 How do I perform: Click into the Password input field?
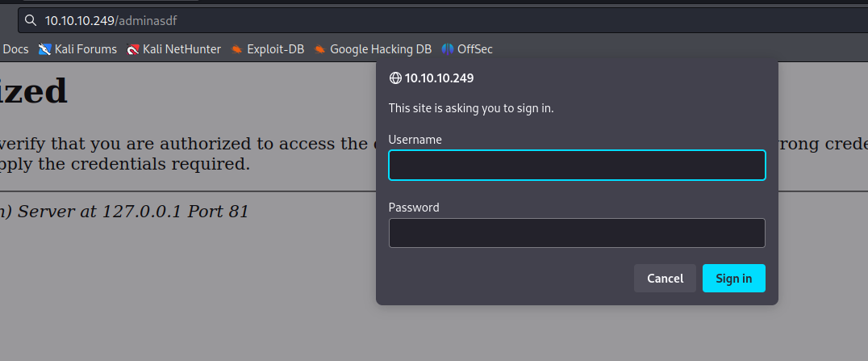pyautogui.click(x=577, y=233)
